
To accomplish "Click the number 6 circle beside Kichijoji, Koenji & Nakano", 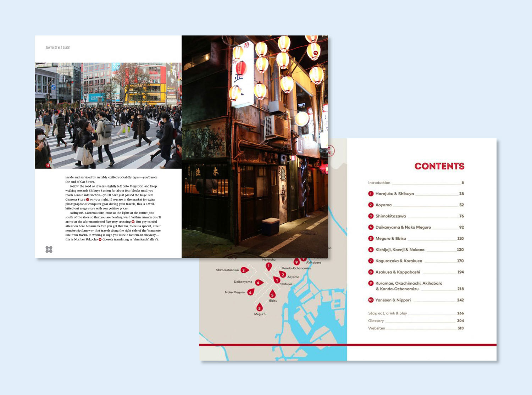I will [x=371, y=250].
